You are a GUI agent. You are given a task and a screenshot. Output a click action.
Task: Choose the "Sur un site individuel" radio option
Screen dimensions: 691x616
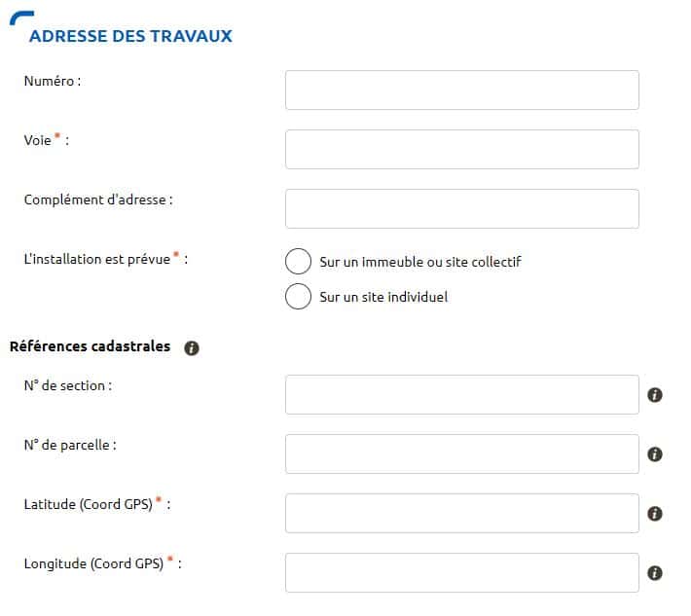click(x=298, y=296)
